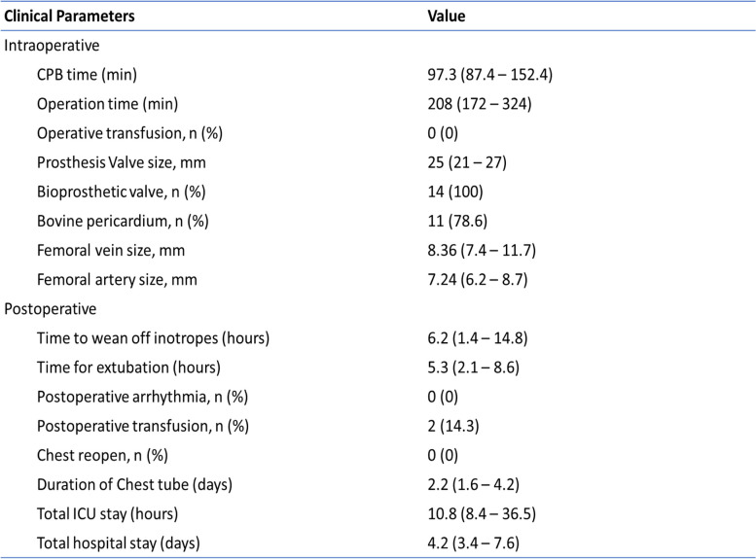This screenshot has height=559, width=756.
Task: Select value '11 (78.6)'
Action: point(457,222)
